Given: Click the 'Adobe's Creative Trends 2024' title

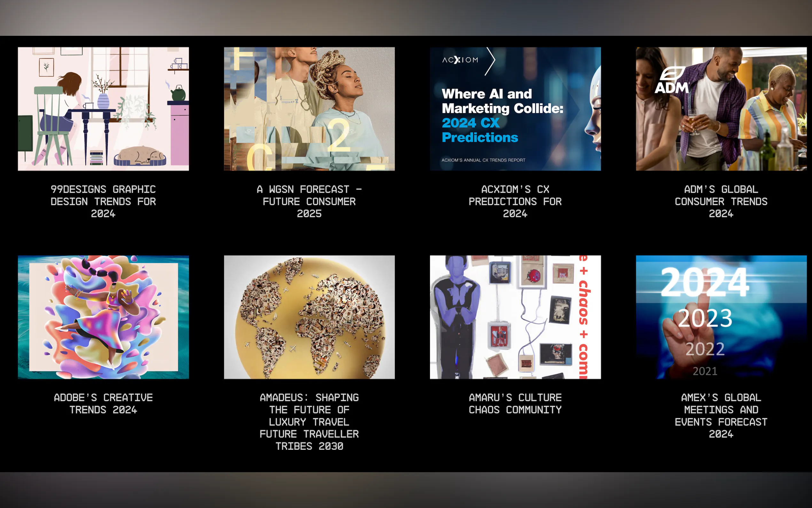Looking at the screenshot, I should pyautogui.click(x=103, y=403).
